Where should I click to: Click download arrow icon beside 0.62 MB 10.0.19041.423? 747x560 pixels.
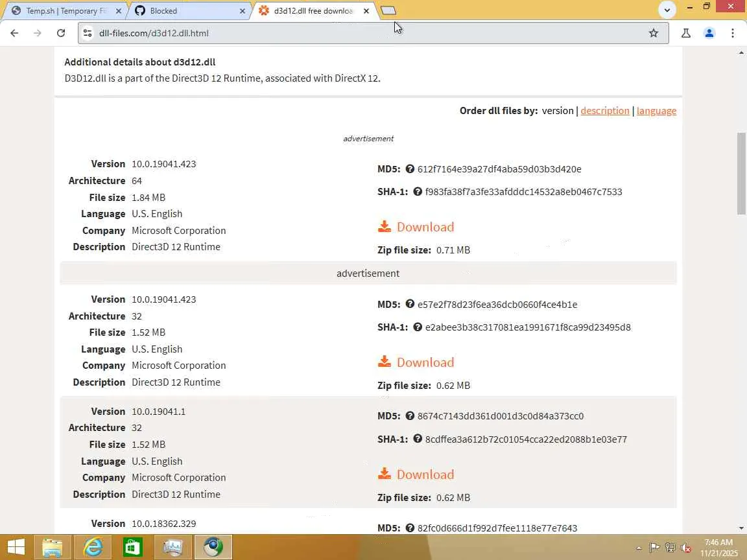pos(385,362)
